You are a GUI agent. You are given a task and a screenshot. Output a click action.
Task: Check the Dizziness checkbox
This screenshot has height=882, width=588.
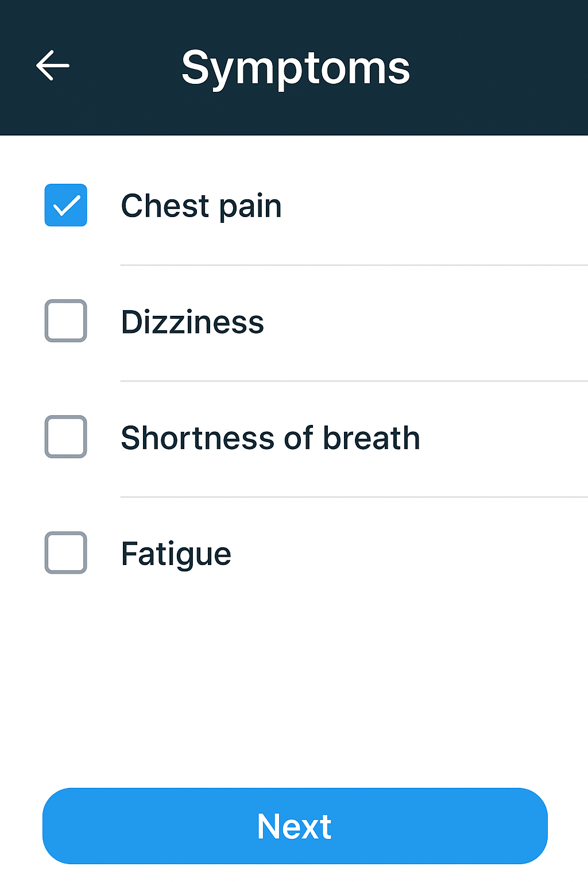pos(66,320)
